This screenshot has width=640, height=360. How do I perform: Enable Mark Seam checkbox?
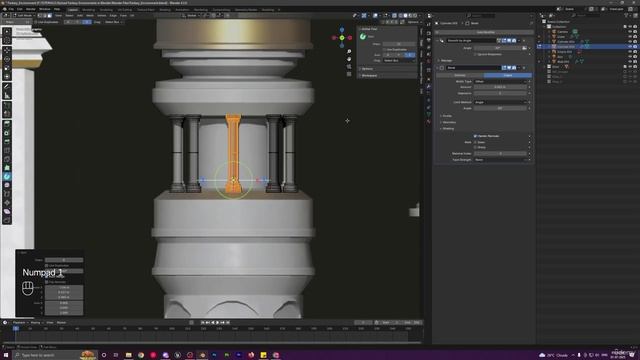475,142
